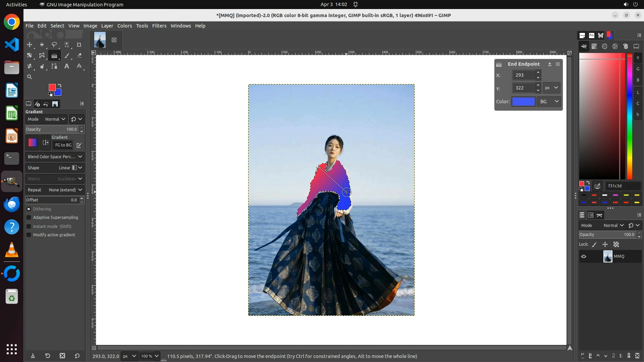Open the Filters menu
Screen dimensions: 644x362
coord(159,26)
